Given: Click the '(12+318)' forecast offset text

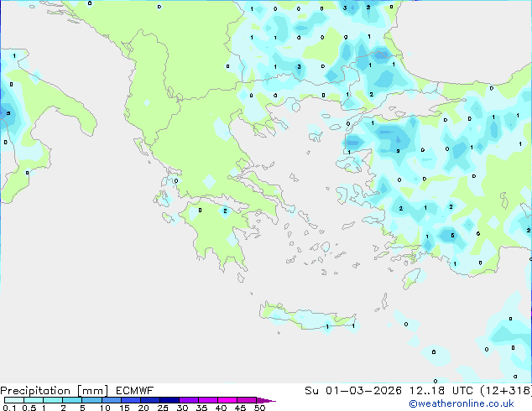Looking at the screenshot, I should [506, 391].
